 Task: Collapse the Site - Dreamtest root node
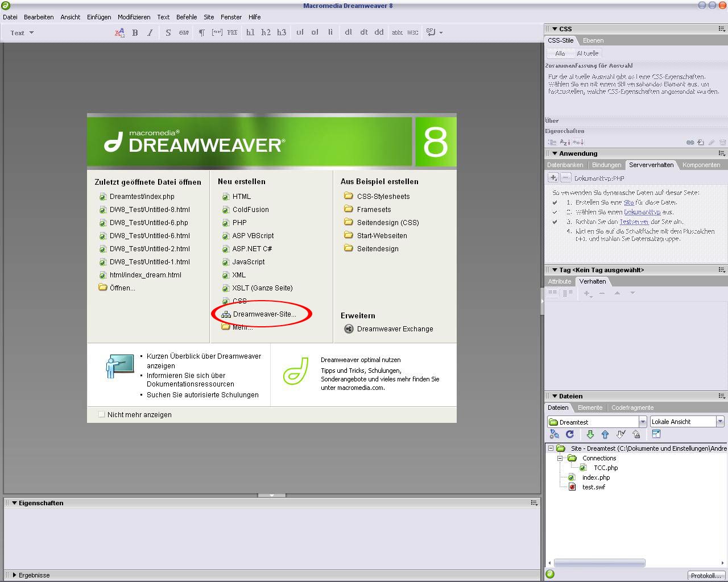551,448
